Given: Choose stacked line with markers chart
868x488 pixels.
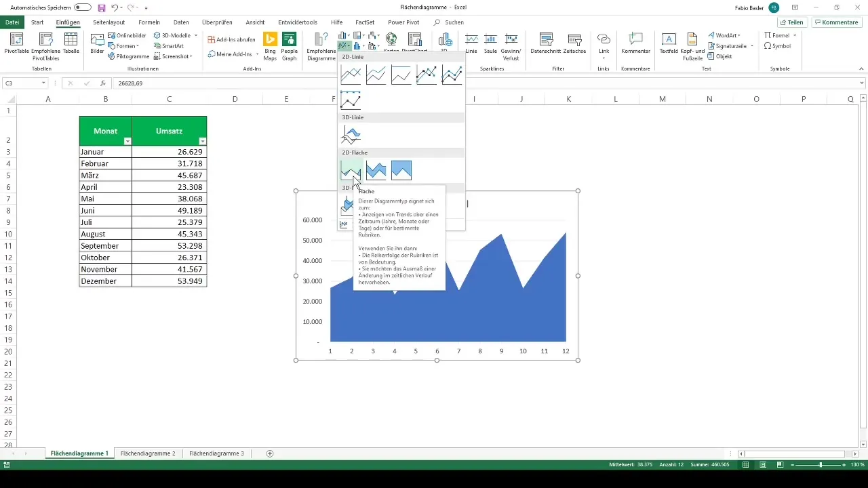Looking at the screenshot, I should [452, 75].
